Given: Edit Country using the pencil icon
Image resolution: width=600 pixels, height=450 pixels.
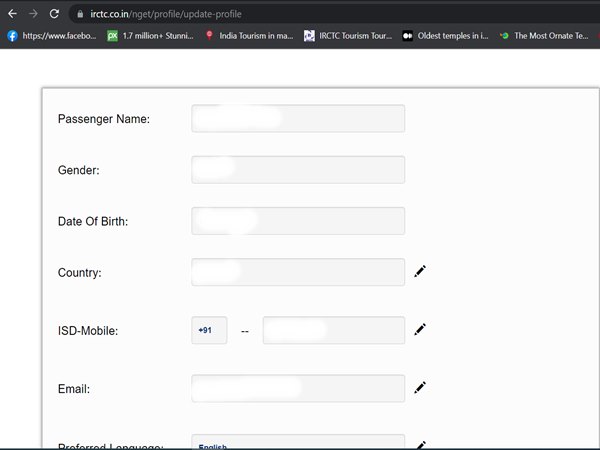Looking at the screenshot, I should [420, 271].
